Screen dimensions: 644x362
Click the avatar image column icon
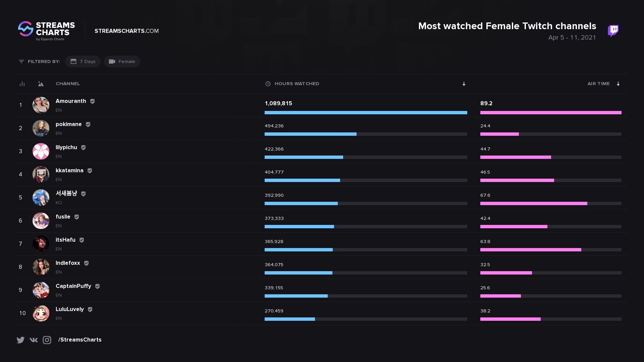pyautogui.click(x=41, y=84)
